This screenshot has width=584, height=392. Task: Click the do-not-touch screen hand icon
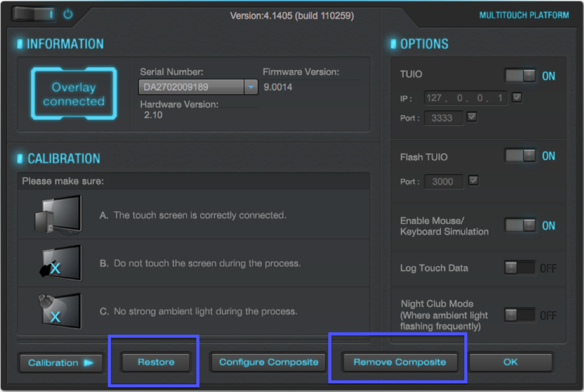pyautogui.click(x=57, y=263)
